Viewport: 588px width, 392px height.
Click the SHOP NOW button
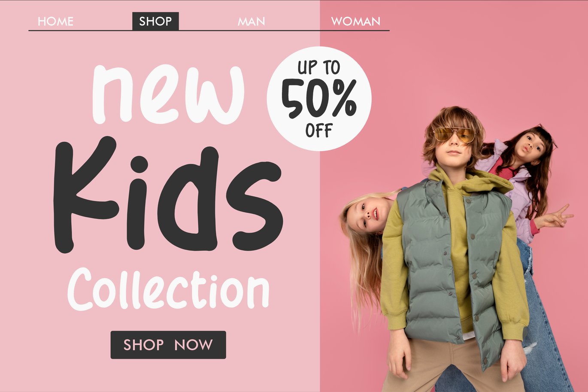tap(168, 345)
